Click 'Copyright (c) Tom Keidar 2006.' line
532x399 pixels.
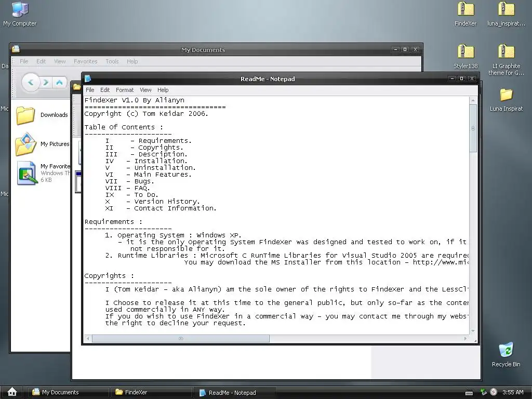coord(146,114)
